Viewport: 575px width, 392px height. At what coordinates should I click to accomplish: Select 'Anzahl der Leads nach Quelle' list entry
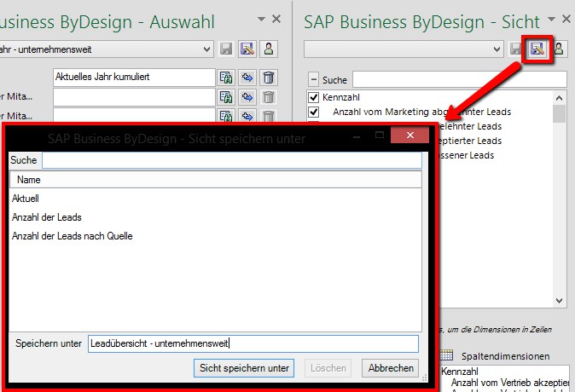click(73, 236)
